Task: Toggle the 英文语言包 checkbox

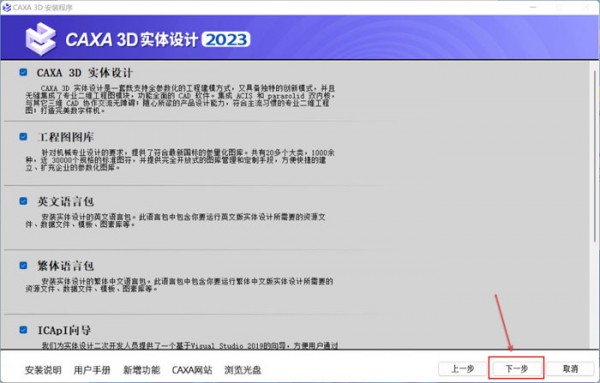Action: pyautogui.click(x=23, y=201)
